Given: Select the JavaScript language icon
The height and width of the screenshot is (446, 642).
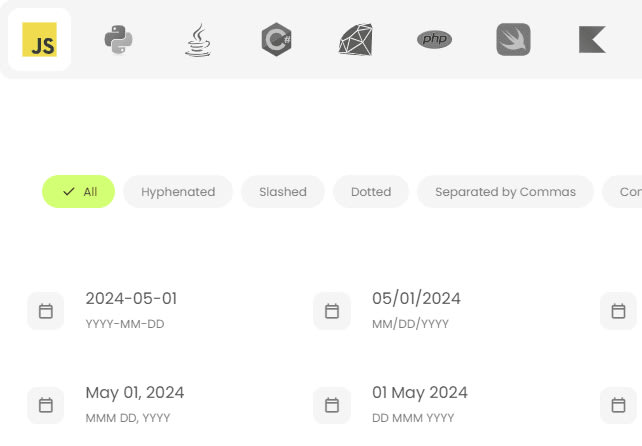Looking at the screenshot, I should coord(39,40).
